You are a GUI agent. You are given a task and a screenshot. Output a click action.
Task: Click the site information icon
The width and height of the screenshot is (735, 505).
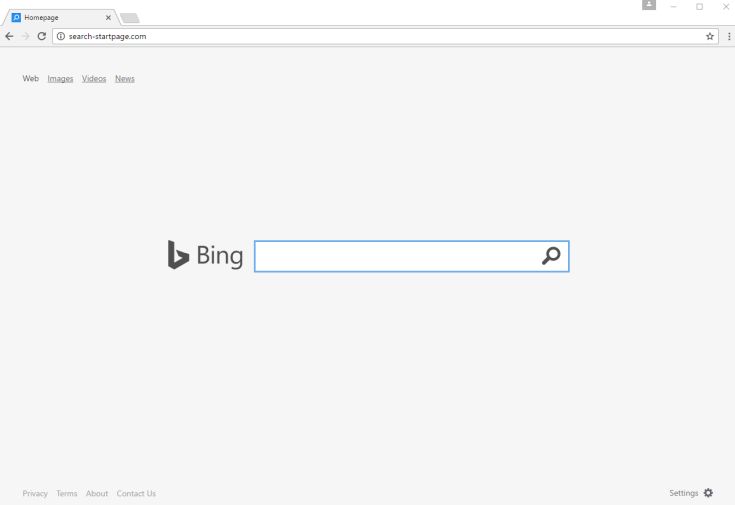click(61, 36)
